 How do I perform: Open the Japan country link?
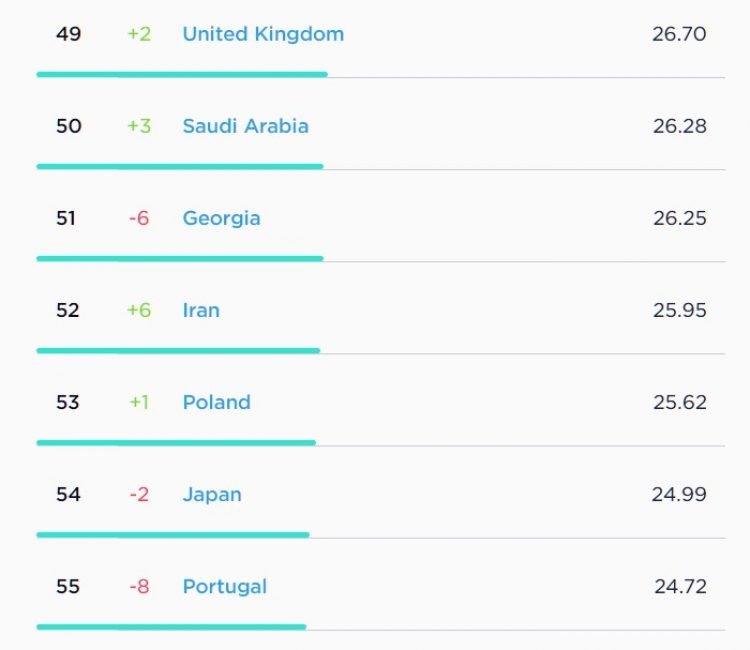212,495
